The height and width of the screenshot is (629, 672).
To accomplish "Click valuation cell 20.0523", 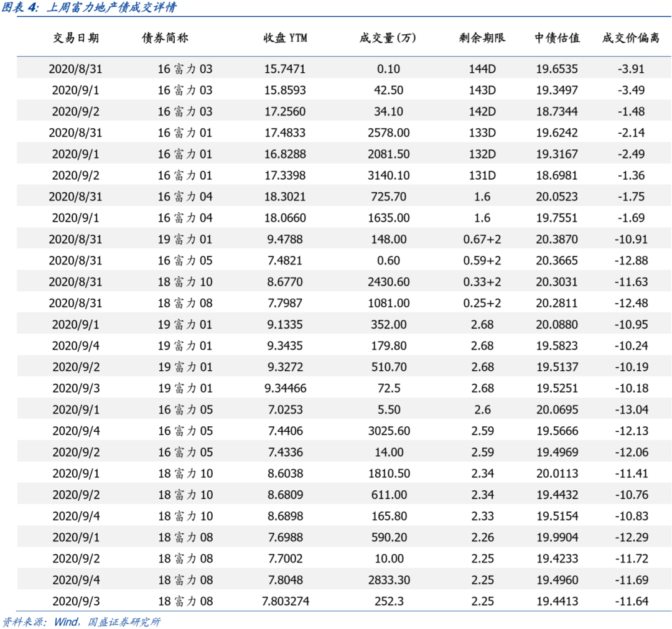I will pos(557,197).
